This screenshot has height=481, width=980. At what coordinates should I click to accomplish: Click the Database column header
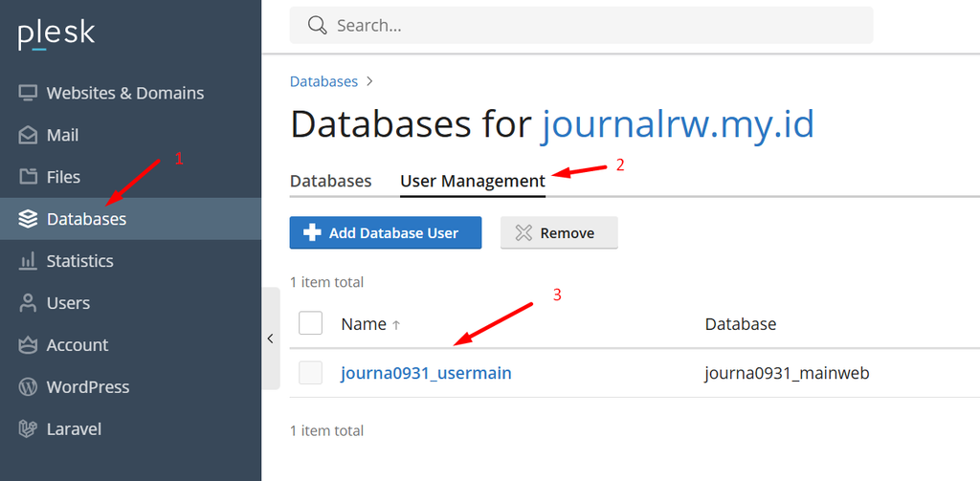pyautogui.click(x=741, y=324)
